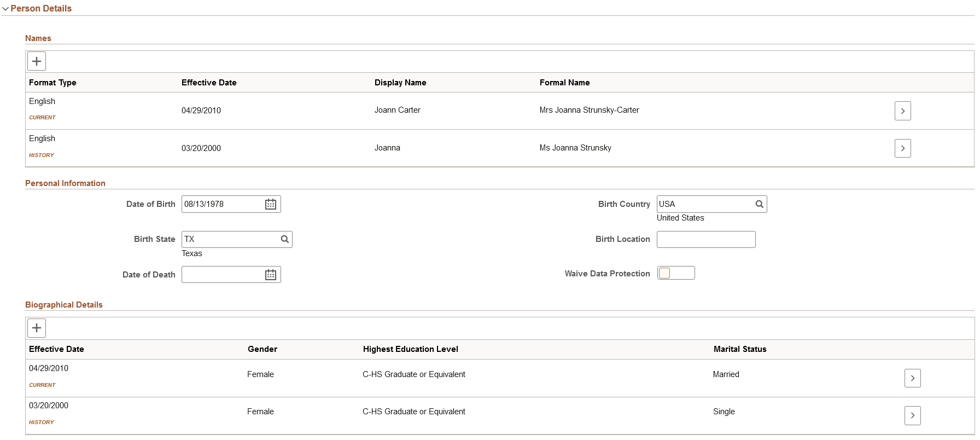Viewport: 980px width, 440px height.
Task: Open calendar for Date of Birth
Action: click(271, 204)
